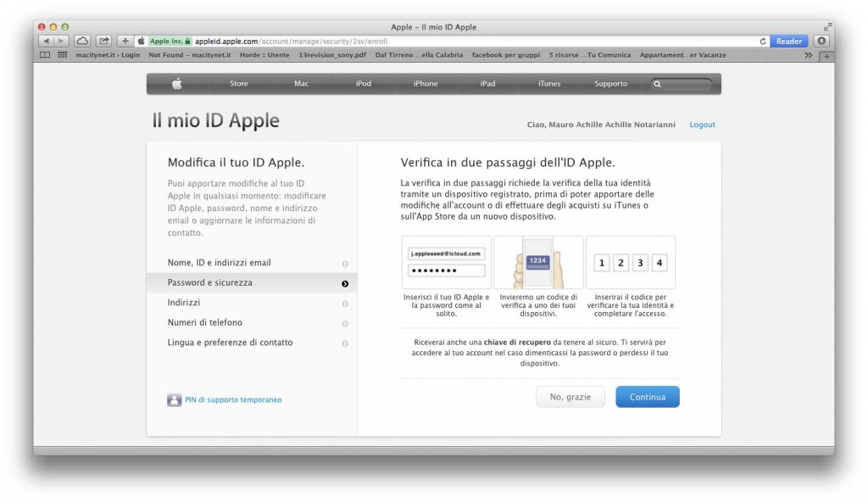Go forward with Safari forward arrow
This screenshot has height=502, width=868.
(x=61, y=41)
